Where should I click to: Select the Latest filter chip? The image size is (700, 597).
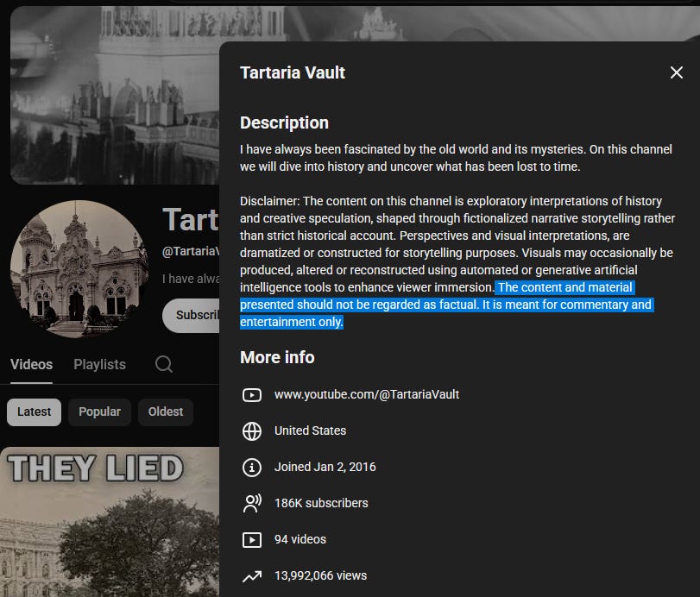pyautogui.click(x=34, y=412)
